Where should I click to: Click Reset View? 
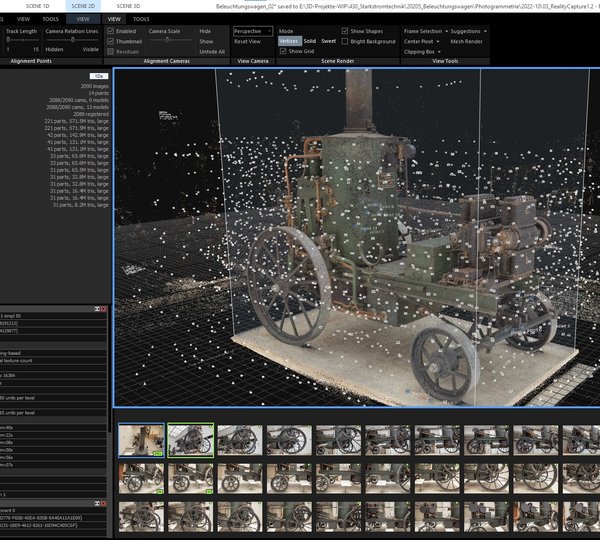pos(247,41)
